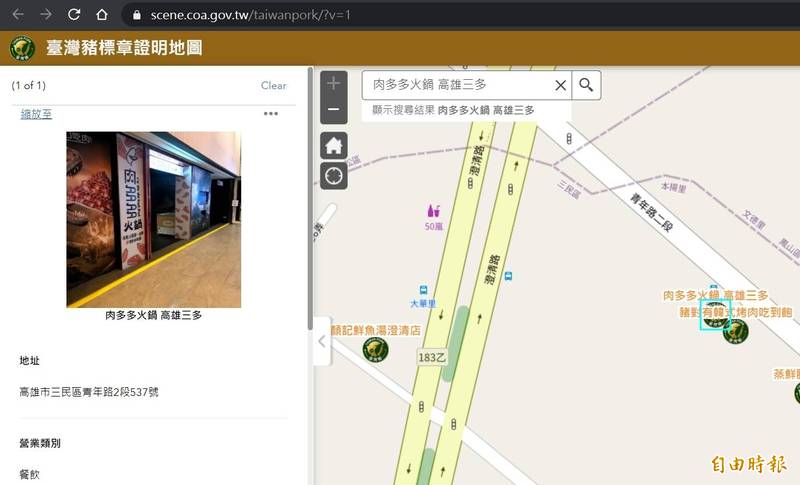This screenshot has width=800, height=485.
Task: Open the browser home page
Action: pos(102,14)
